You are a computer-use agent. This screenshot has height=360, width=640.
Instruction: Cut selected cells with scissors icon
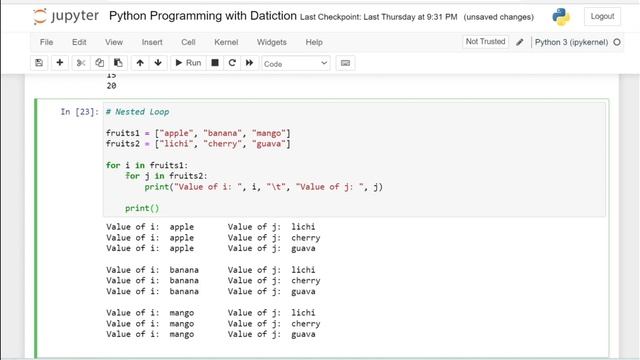click(81, 63)
